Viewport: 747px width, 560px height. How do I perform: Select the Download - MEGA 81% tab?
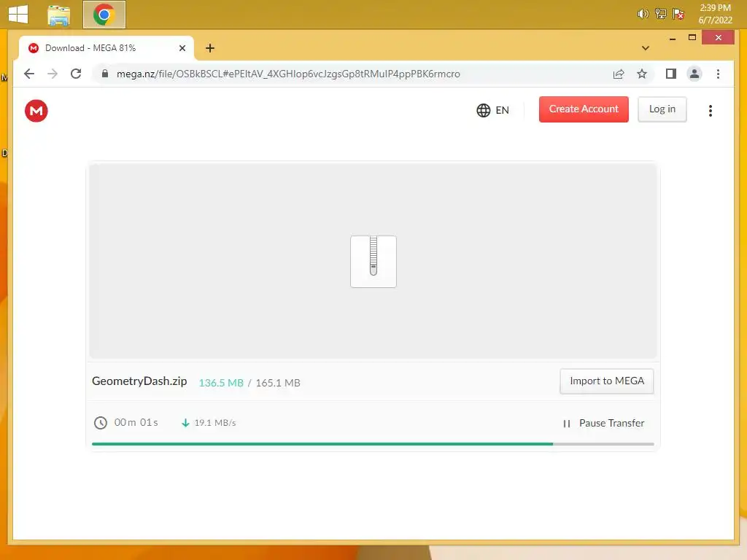click(x=107, y=48)
